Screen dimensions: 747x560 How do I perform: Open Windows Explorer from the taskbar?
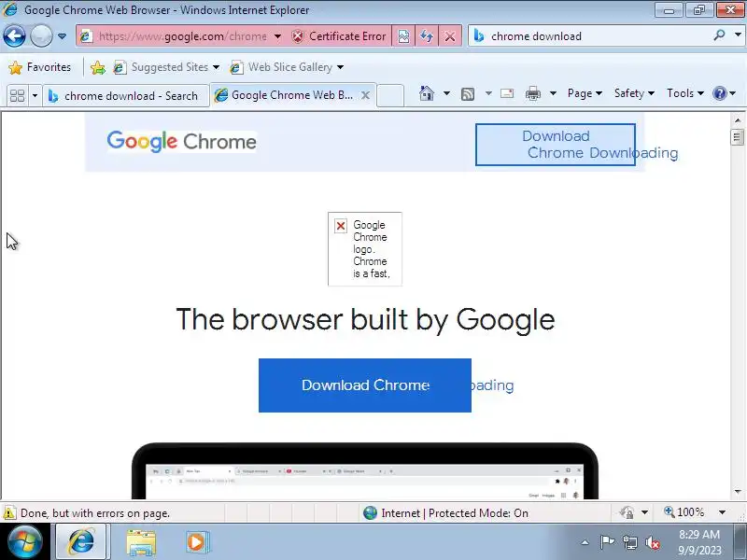pos(141,542)
